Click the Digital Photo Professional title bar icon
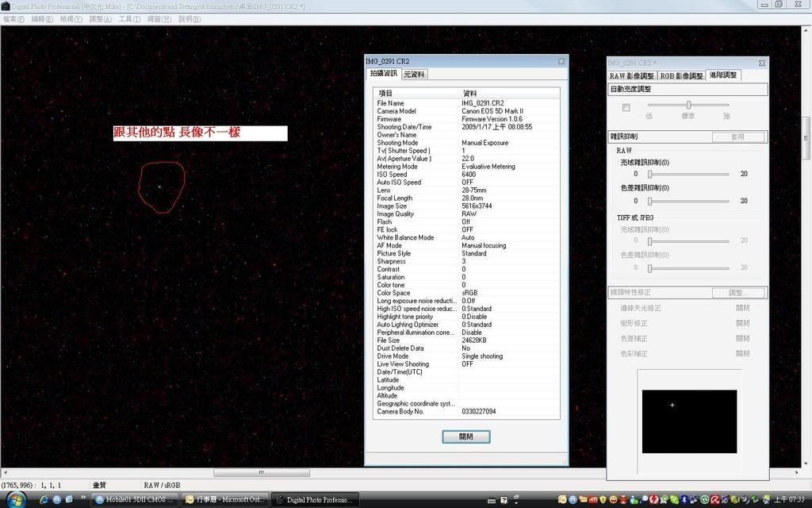 (6, 6)
